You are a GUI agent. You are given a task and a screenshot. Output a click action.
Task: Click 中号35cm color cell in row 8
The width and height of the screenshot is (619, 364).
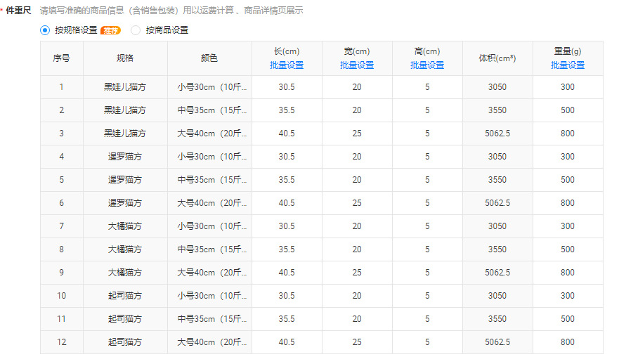click(209, 249)
